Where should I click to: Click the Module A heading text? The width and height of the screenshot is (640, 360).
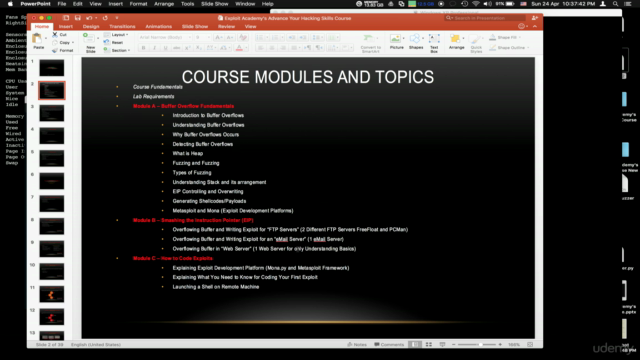click(x=183, y=106)
